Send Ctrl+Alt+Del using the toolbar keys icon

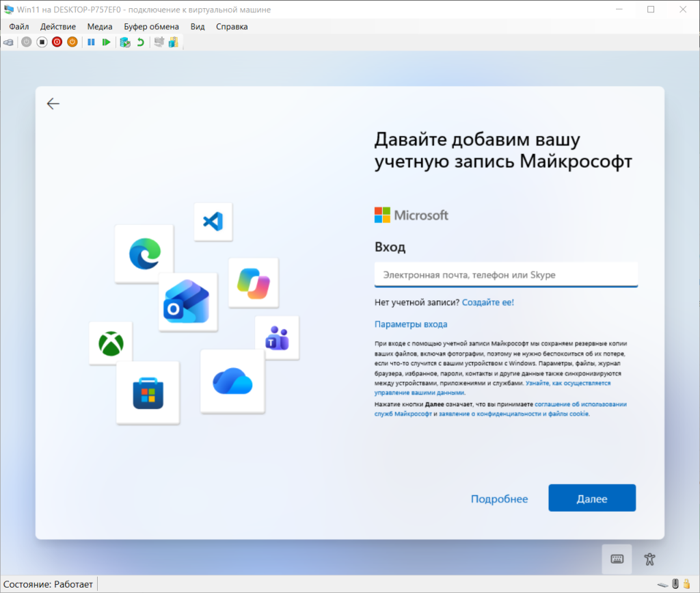(x=8, y=42)
